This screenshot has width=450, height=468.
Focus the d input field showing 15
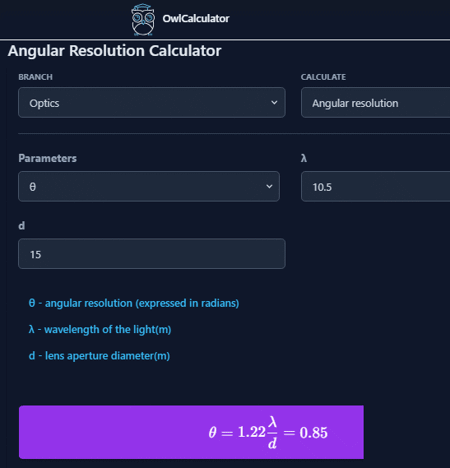(x=152, y=254)
